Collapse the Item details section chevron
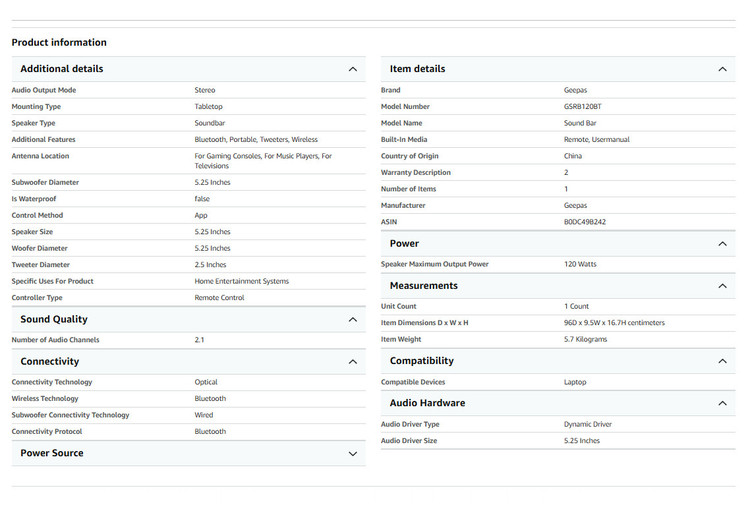This screenshot has width=750, height=531. point(722,69)
